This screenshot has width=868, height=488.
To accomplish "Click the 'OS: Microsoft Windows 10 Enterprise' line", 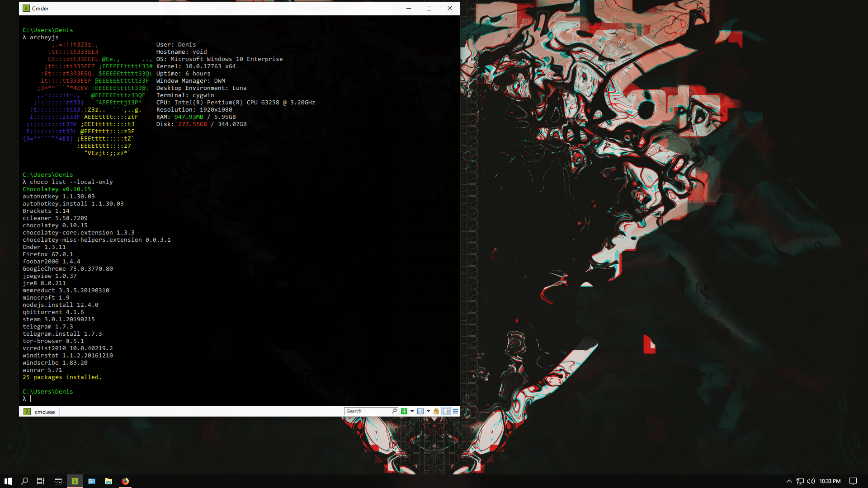I will pyautogui.click(x=220, y=59).
